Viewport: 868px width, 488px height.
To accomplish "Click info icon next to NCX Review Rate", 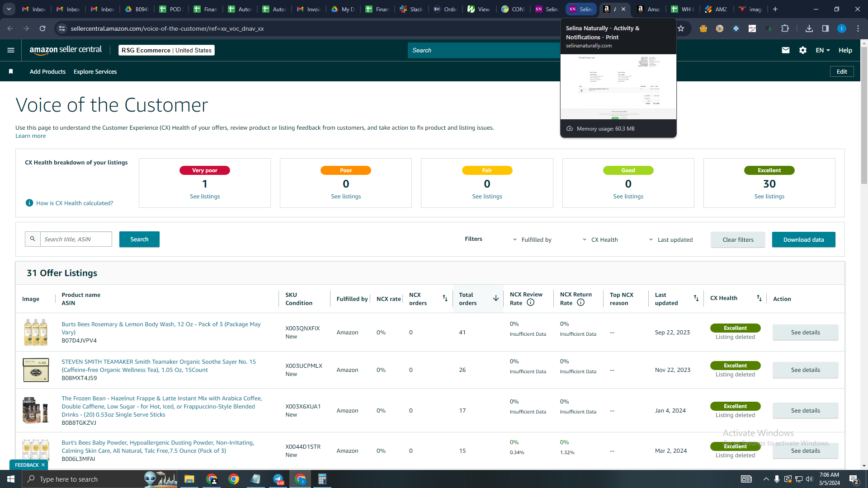I will 531,303.
